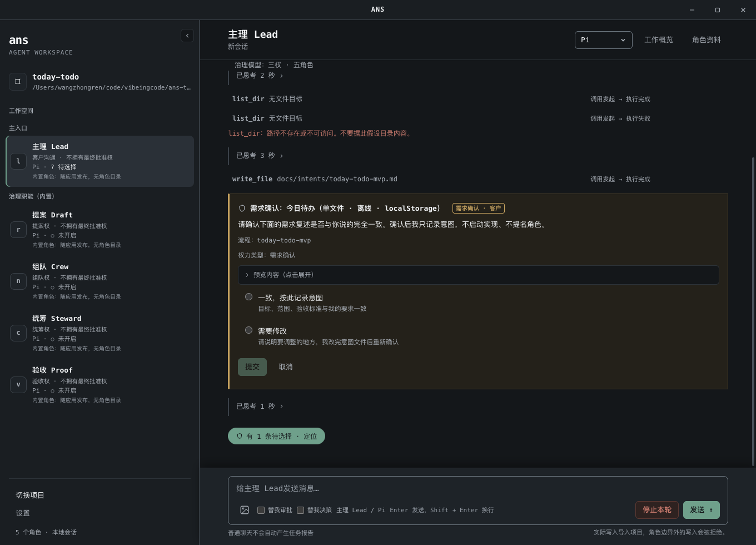Minimize the ANS window
756x545 pixels.
[692, 10]
